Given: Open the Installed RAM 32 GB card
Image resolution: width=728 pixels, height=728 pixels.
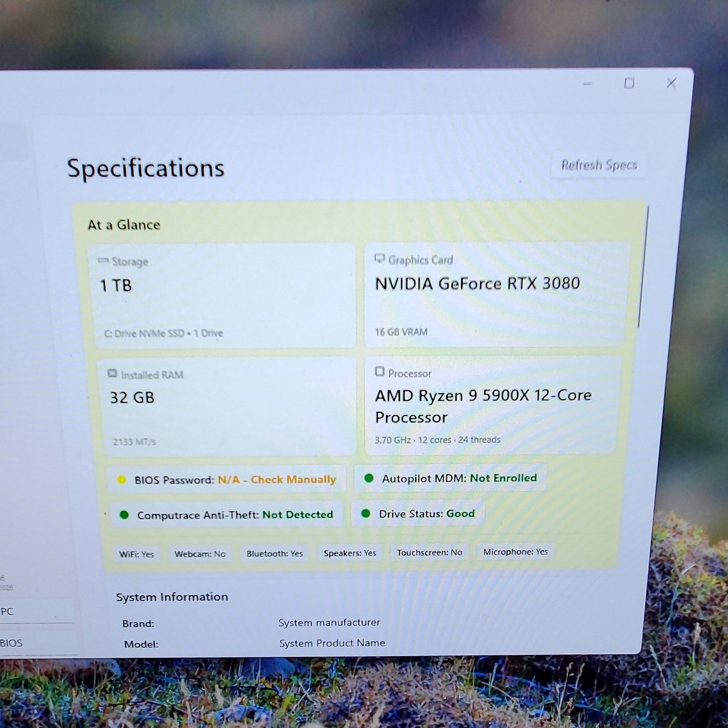Looking at the screenshot, I should tap(227, 407).
